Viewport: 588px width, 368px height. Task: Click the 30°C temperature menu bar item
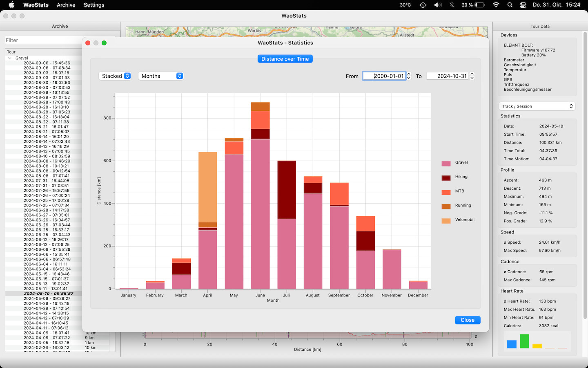pyautogui.click(x=405, y=5)
